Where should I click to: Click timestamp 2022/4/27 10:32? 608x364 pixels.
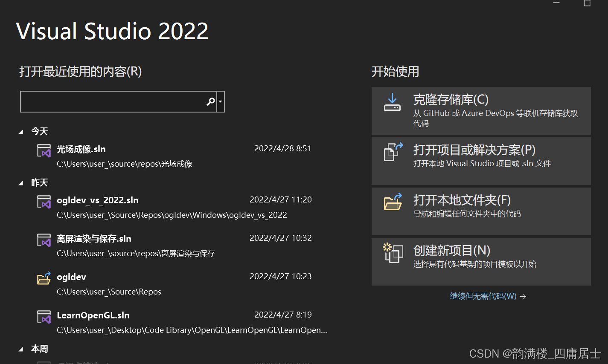281,238
